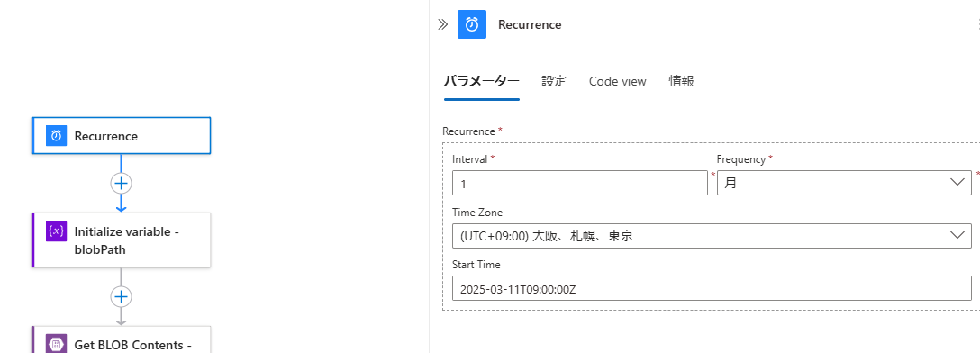The image size is (980, 353).
Task: Expand the Frequency dropdown showing 月
Action: tap(844, 183)
